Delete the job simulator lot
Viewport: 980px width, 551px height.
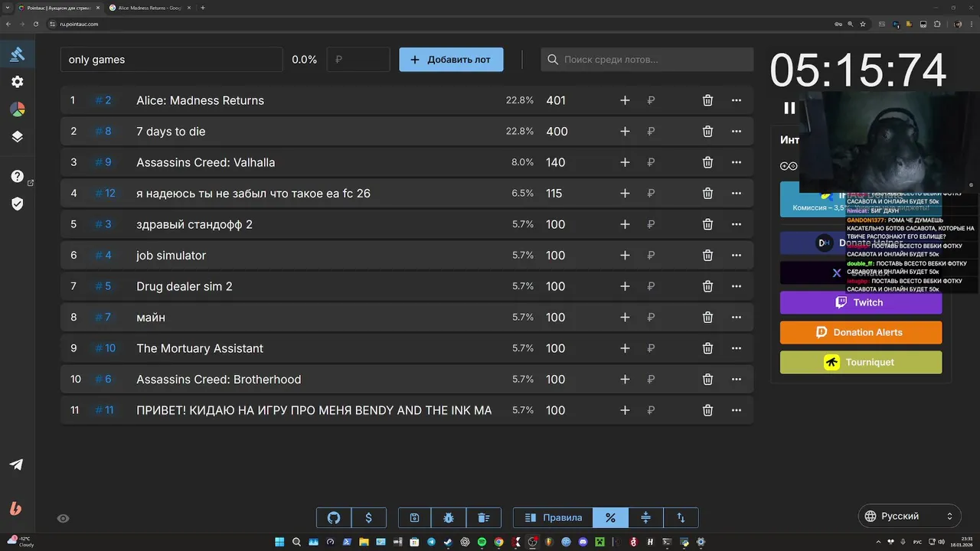pos(707,256)
